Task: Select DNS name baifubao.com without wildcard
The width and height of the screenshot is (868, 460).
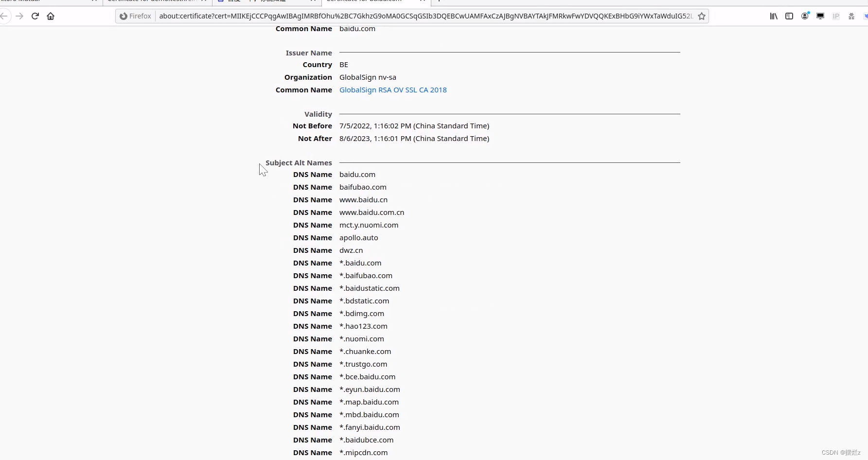Action: pyautogui.click(x=363, y=187)
